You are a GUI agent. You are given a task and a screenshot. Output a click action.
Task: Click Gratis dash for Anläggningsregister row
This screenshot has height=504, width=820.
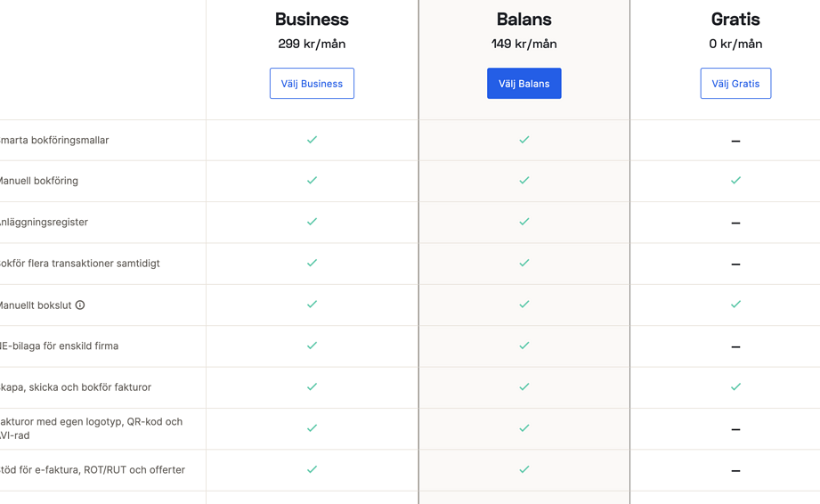tap(735, 223)
